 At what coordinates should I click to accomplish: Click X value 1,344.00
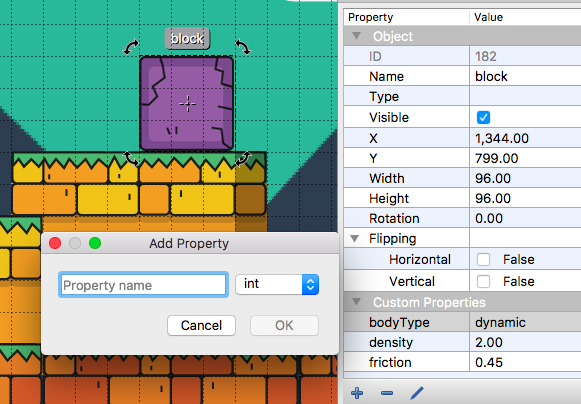pos(502,138)
